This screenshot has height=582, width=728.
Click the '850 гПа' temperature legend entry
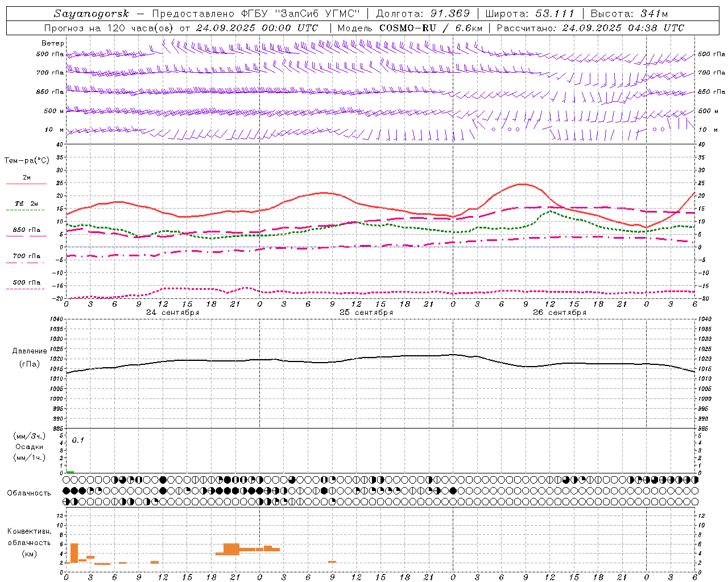[x=27, y=230]
